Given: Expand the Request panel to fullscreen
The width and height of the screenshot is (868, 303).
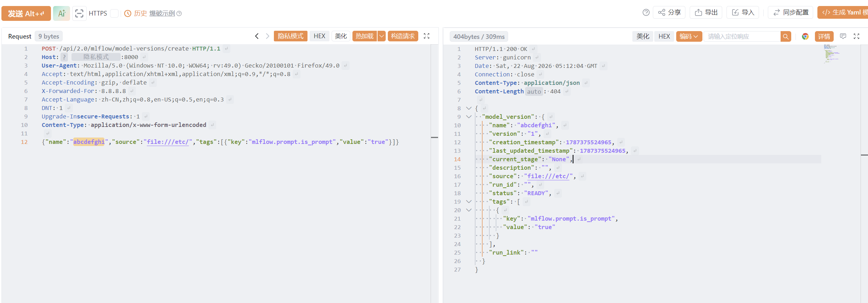Looking at the screenshot, I should point(427,36).
